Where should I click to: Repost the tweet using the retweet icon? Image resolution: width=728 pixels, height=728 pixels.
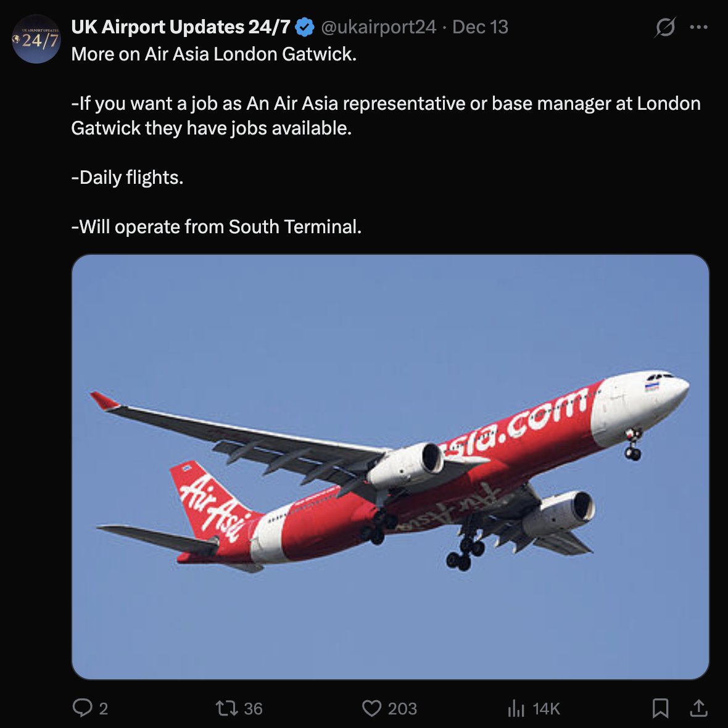coord(226,708)
